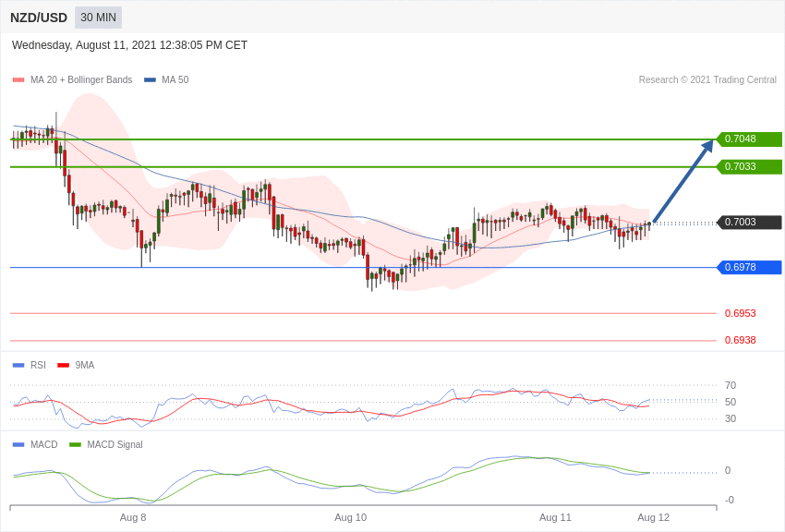Toggle the 9MA red legend marker
This screenshot has width=785, height=532.
[x=63, y=366]
